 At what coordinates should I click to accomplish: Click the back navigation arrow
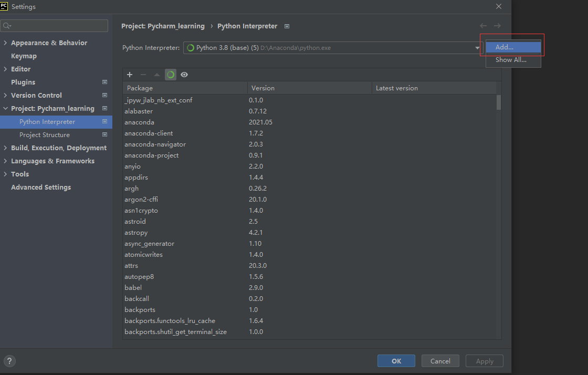point(483,25)
